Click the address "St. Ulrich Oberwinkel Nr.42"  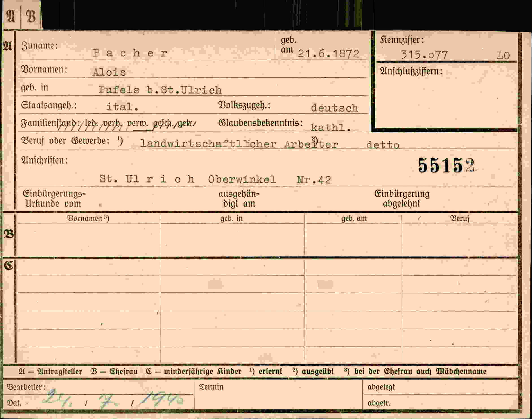pos(215,179)
